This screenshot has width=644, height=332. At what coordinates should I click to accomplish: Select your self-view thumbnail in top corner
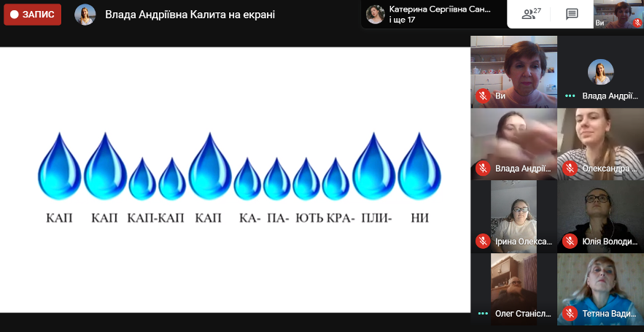pyautogui.click(x=618, y=15)
